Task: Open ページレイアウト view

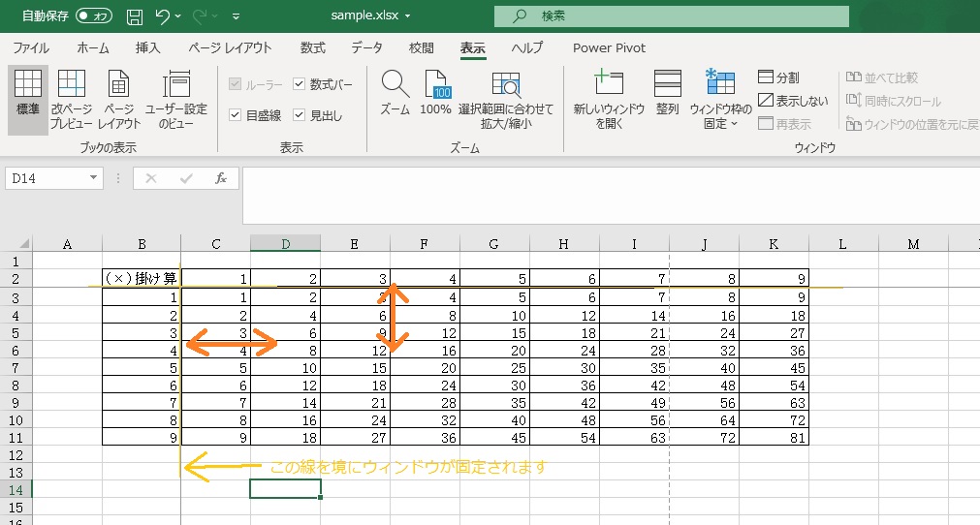Action: (118, 84)
